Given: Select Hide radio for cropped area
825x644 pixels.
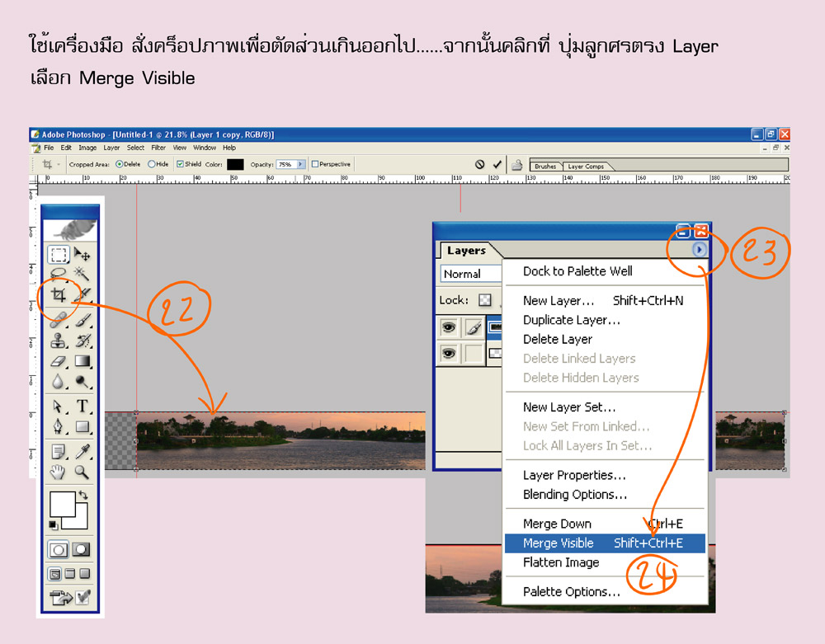Looking at the screenshot, I should (x=152, y=164).
